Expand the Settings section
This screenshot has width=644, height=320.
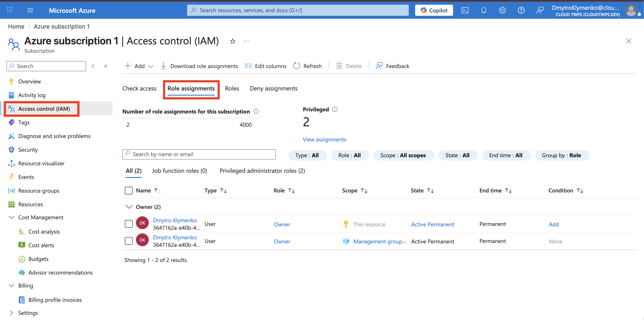12,313
